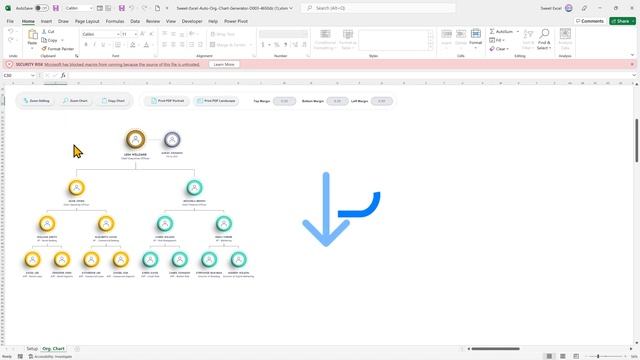This screenshot has width=640, height=360.
Task: Select the purple assistant avatar beside CEO
Action: (x=172, y=140)
